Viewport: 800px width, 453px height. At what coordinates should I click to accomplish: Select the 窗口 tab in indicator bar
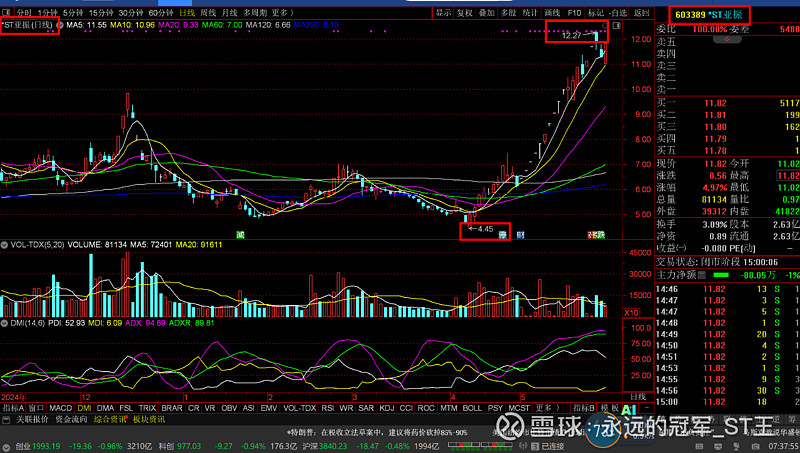click(36, 408)
